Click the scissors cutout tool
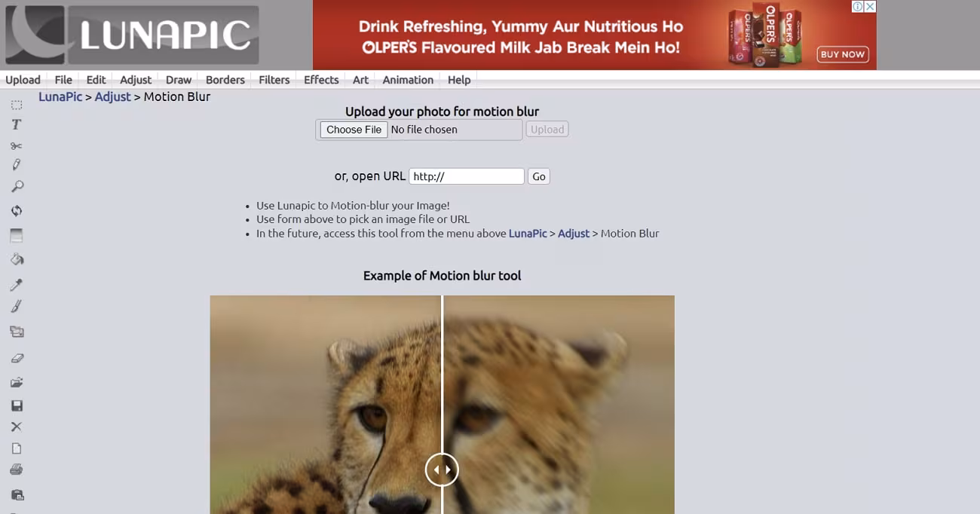The width and height of the screenshot is (980, 514). point(17,145)
